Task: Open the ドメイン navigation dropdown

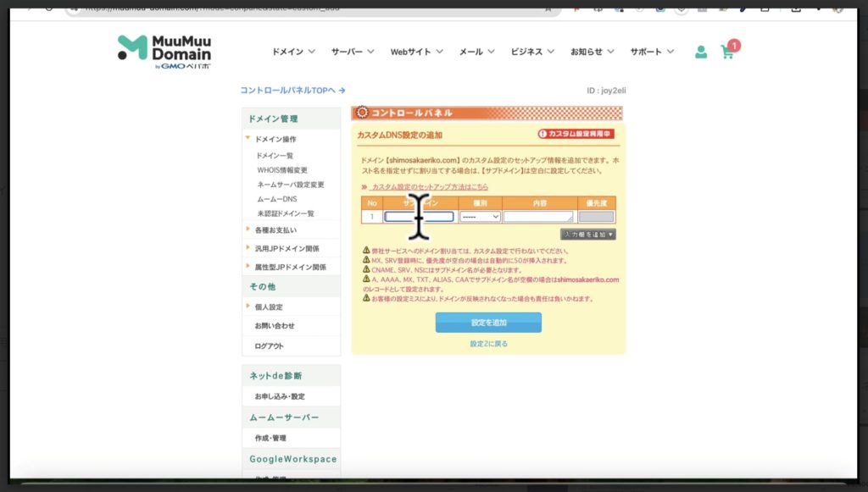Action: pyautogui.click(x=292, y=52)
